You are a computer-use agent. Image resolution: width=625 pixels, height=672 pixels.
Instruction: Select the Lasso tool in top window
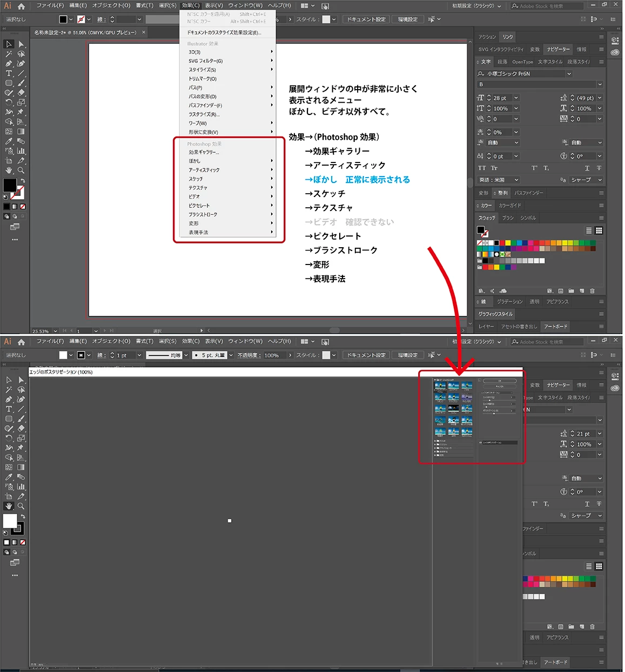pyautogui.click(x=21, y=54)
